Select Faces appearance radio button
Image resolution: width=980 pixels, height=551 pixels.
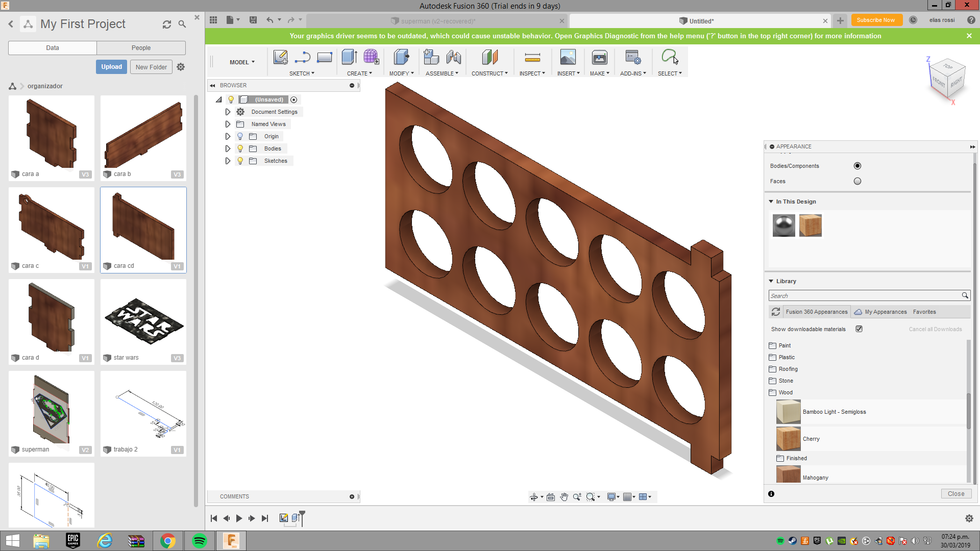[857, 180]
